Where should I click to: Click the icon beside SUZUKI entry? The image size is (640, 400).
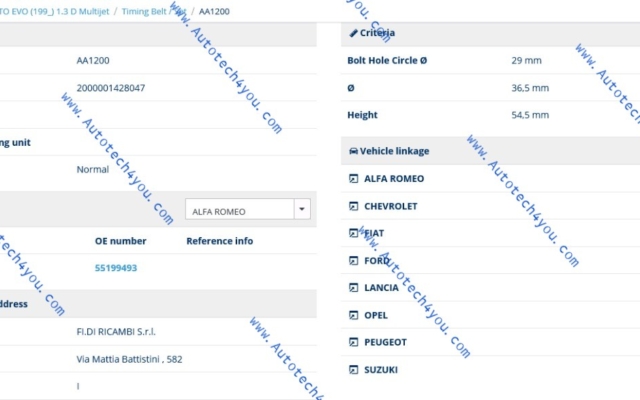353,370
